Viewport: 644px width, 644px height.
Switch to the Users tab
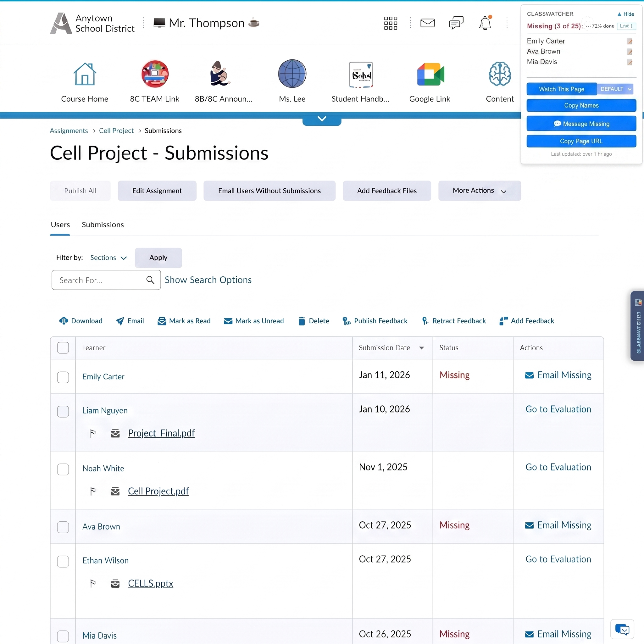pyautogui.click(x=60, y=225)
